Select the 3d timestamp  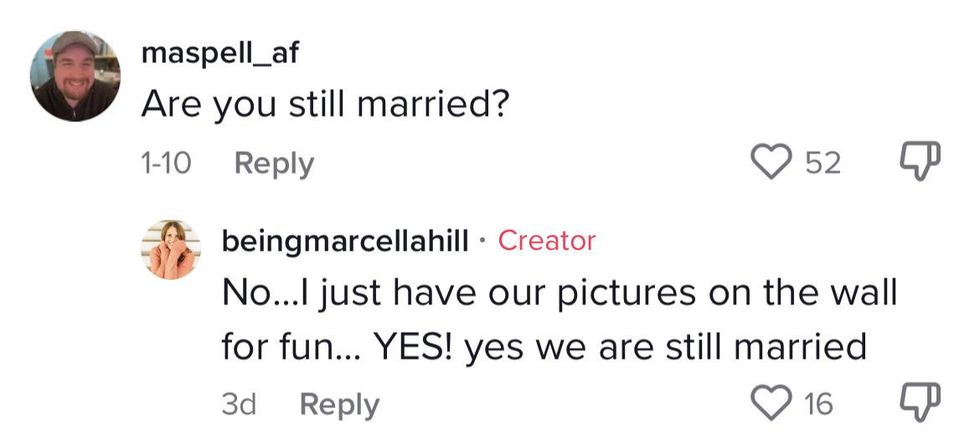point(238,405)
